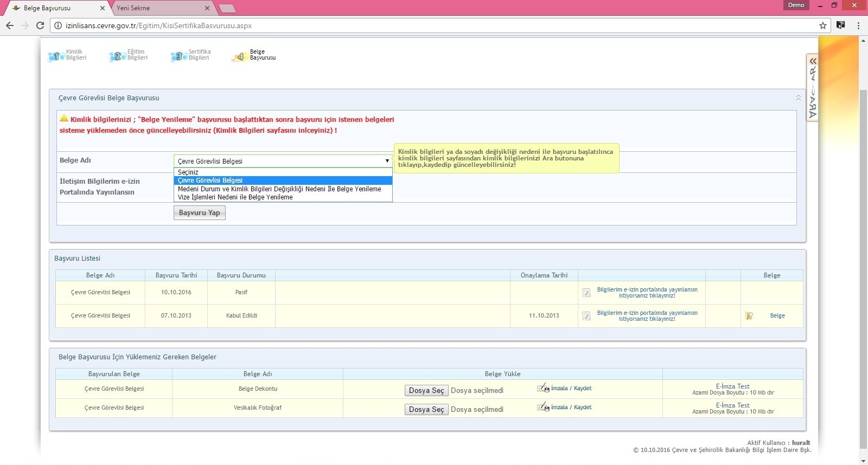Click the '11.10.2013' approval date cell
868x465 pixels.
pos(544,316)
